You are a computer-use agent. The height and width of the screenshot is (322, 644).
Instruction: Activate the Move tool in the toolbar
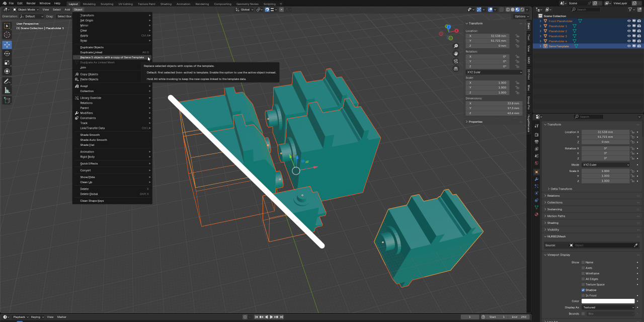[x=7, y=45]
